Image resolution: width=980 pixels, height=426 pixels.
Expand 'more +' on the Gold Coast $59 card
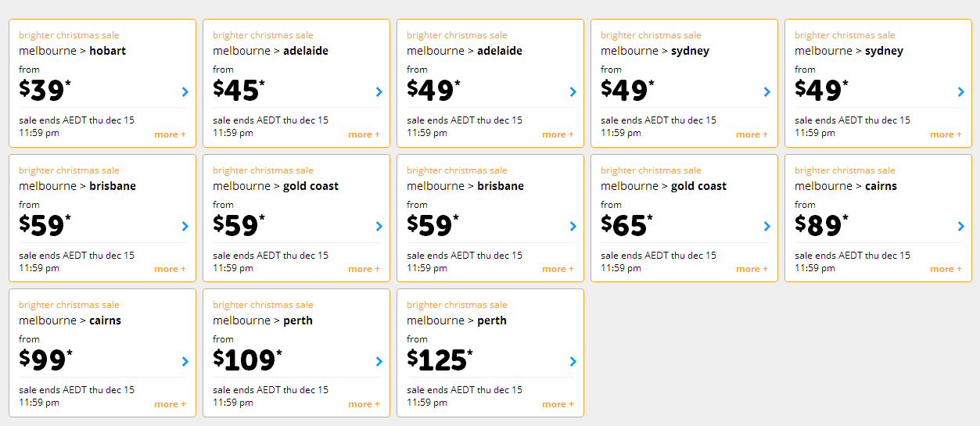[364, 269]
